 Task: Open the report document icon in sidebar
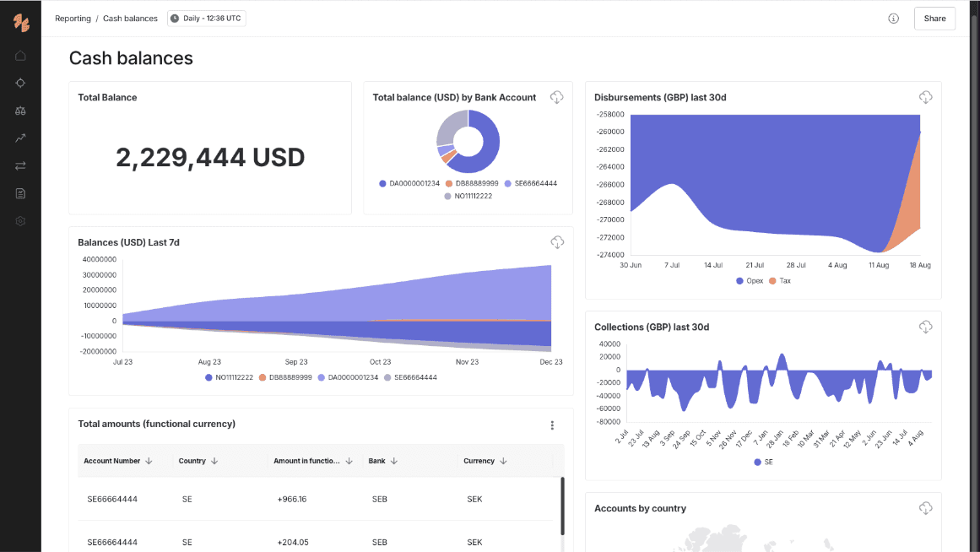click(20, 193)
